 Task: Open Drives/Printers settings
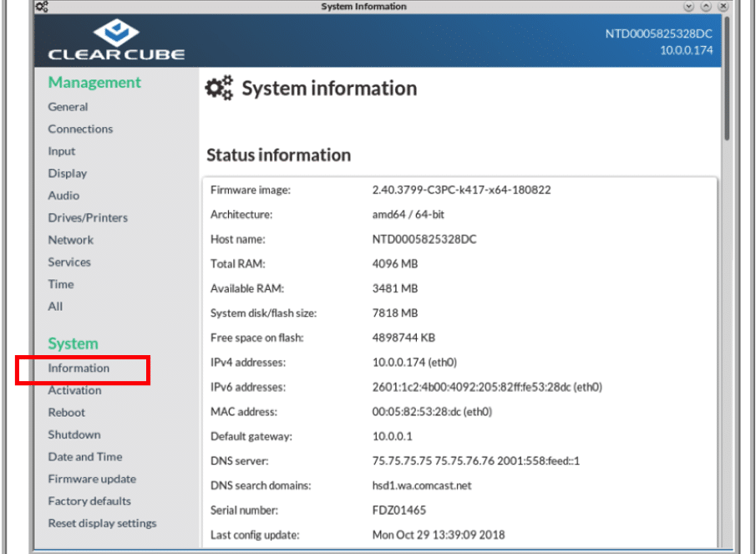tap(88, 217)
